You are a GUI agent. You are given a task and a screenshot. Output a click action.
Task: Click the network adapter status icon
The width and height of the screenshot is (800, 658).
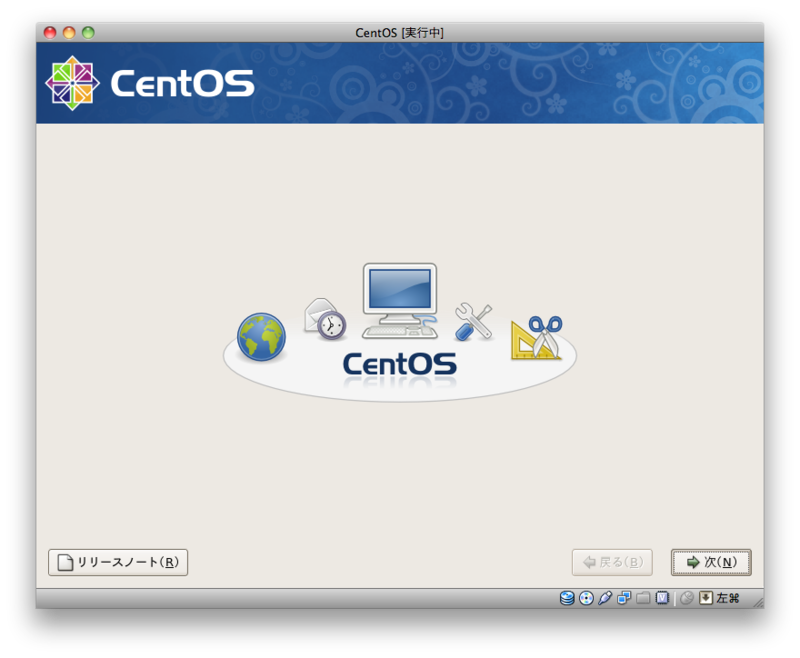click(x=624, y=598)
